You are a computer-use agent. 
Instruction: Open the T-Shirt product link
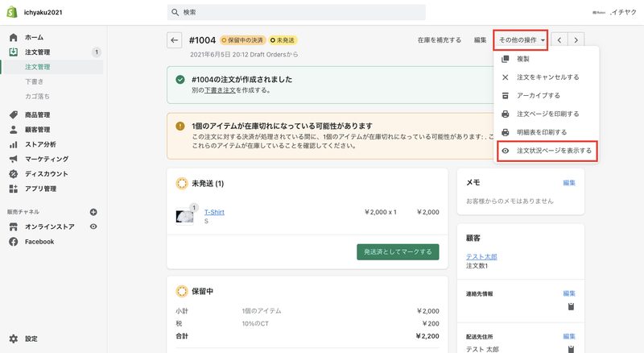point(214,212)
